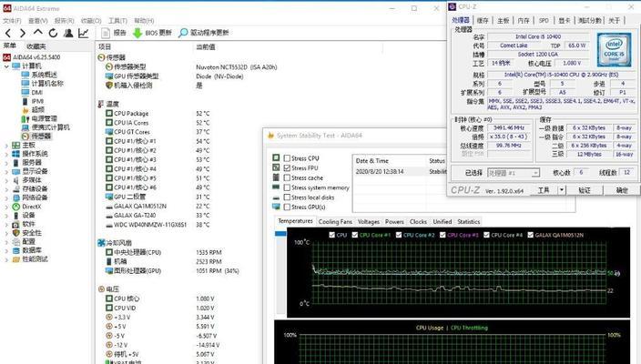Screen dimensions: 641x364
Task: Select 超频 overclock tree item
Action: point(33,109)
